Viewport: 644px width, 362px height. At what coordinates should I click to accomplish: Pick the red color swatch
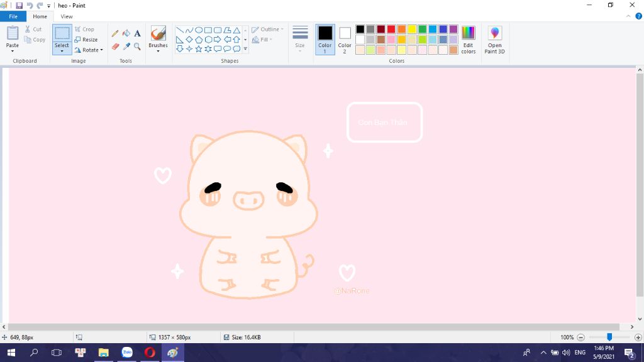tap(391, 29)
